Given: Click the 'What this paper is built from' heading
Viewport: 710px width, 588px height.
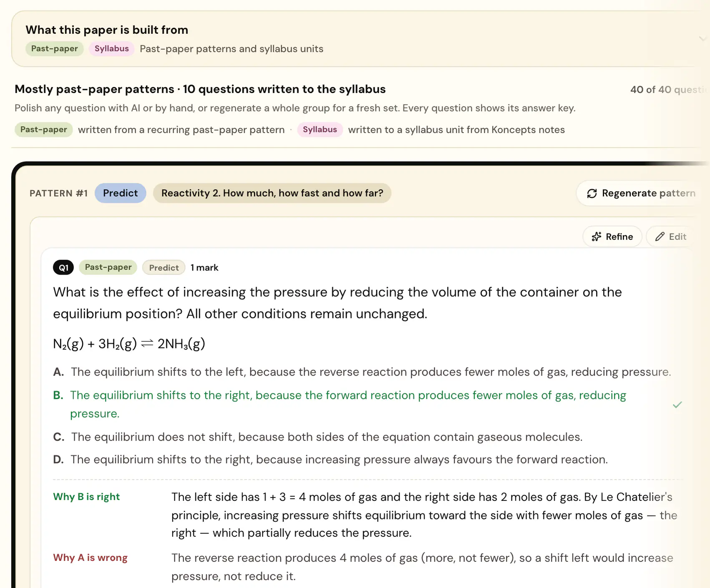Looking at the screenshot, I should click(107, 30).
